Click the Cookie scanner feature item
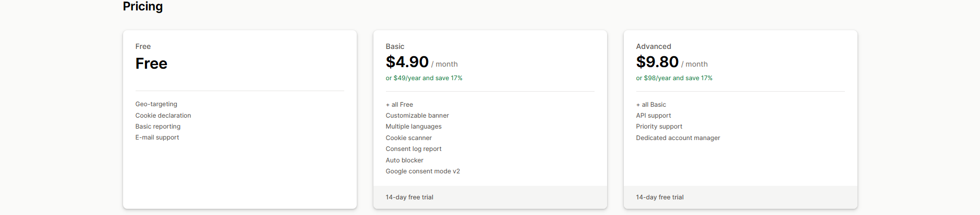The image size is (980, 215). pyautogui.click(x=408, y=138)
